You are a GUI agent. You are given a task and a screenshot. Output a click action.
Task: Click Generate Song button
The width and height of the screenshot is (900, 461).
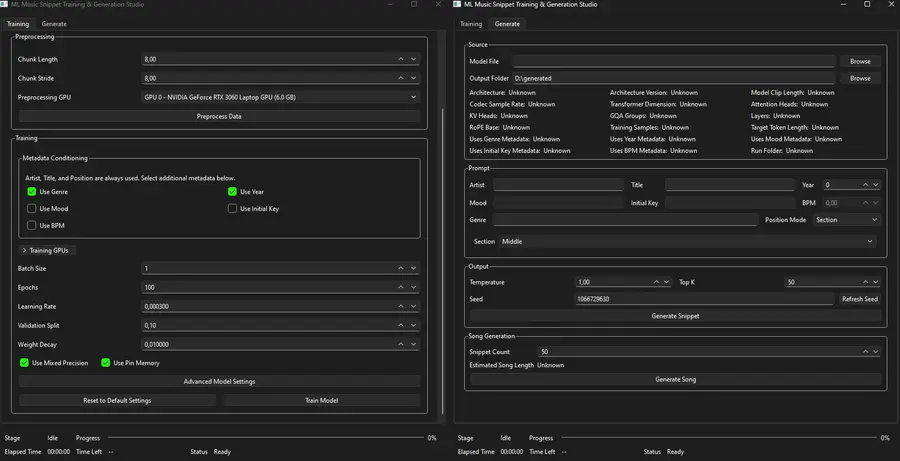(675, 379)
